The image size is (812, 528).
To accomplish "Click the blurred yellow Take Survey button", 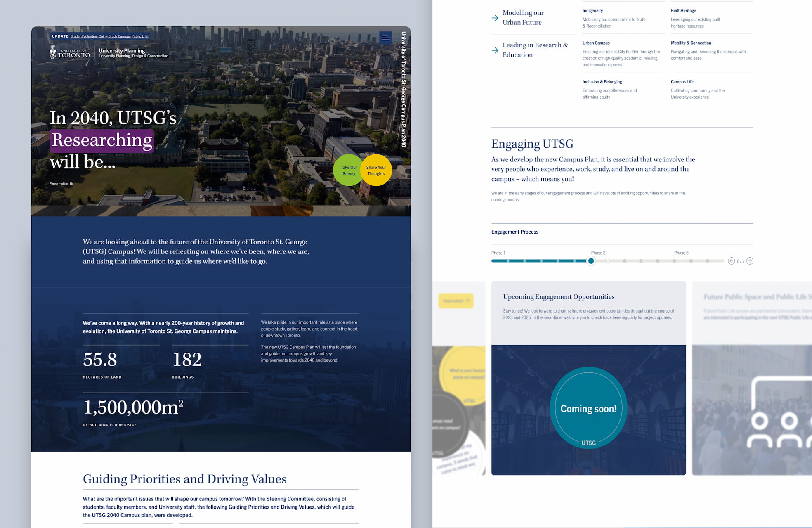I will tap(456, 301).
